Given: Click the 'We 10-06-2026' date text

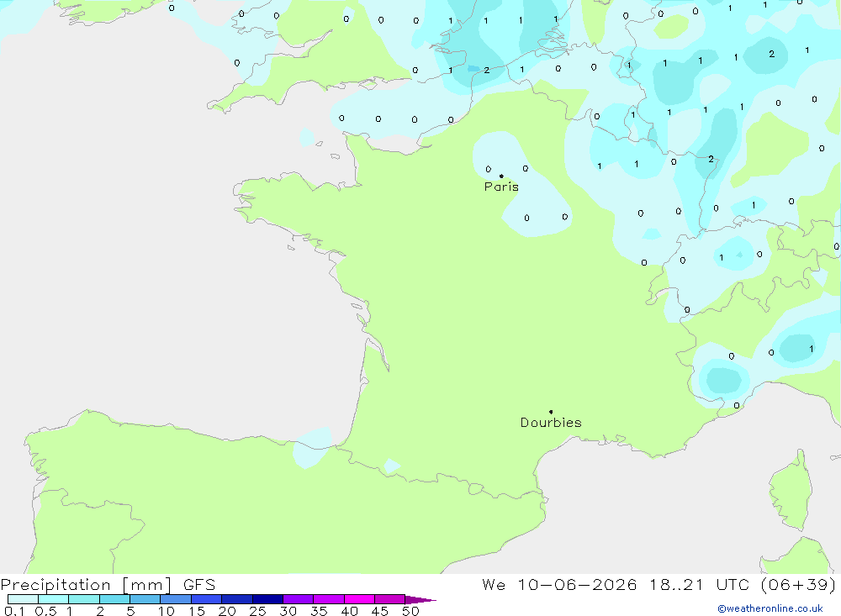Looking at the screenshot, I should [559, 585].
